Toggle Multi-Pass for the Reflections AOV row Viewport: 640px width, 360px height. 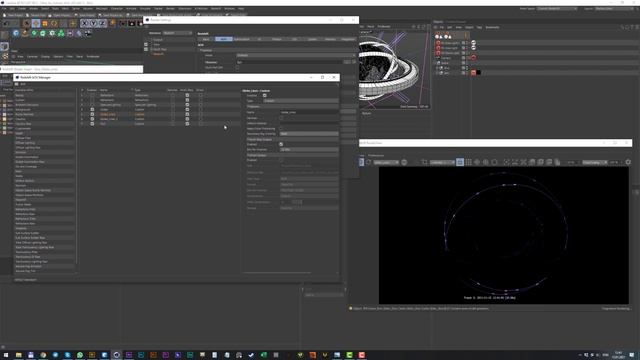click(x=187, y=95)
